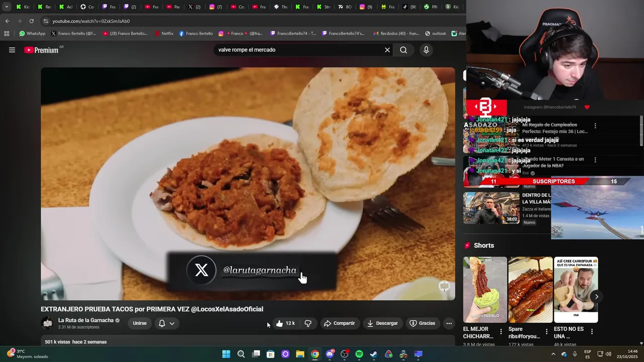
Task: Click the Compartir share button
Action: (x=340, y=323)
